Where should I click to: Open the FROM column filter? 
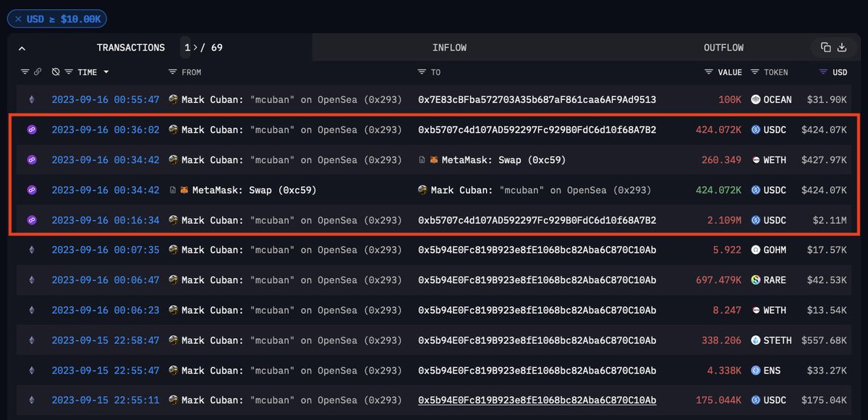pyautogui.click(x=172, y=72)
